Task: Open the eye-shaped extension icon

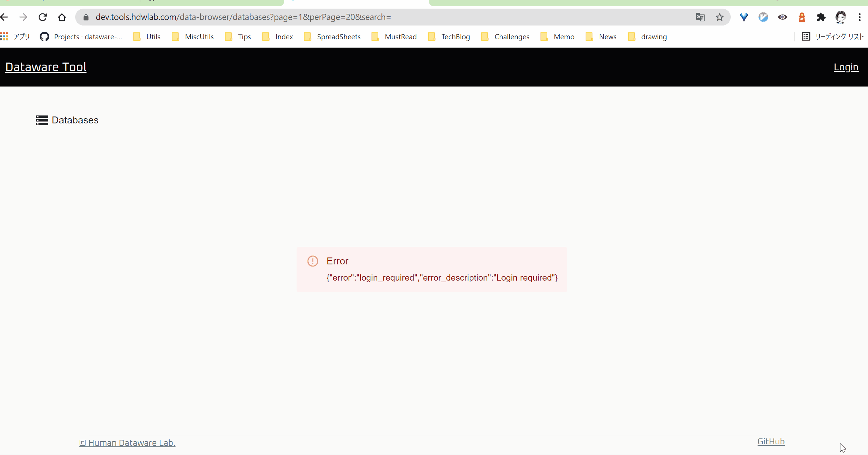Action: [x=782, y=17]
